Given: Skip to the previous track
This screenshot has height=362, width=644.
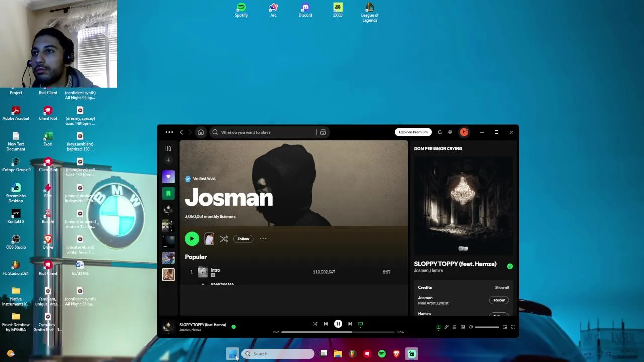Looking at the screenshot, I should tap(326, 324).
